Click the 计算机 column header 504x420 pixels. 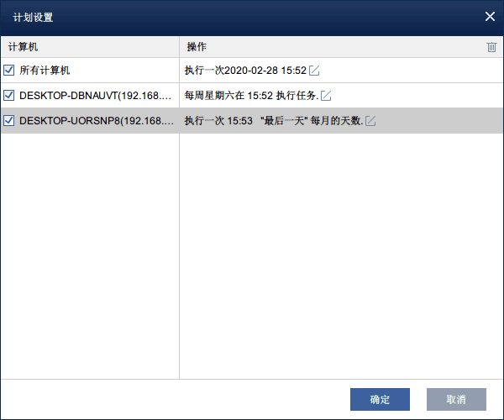click(24, 47)
